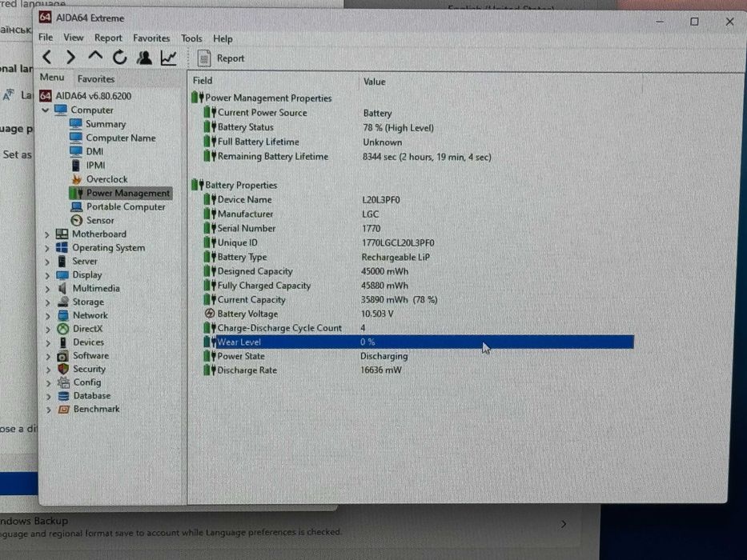Click the DirectX Xbox icon in tree
Screen dimensions: 747x560
click(x=63, y=329)
